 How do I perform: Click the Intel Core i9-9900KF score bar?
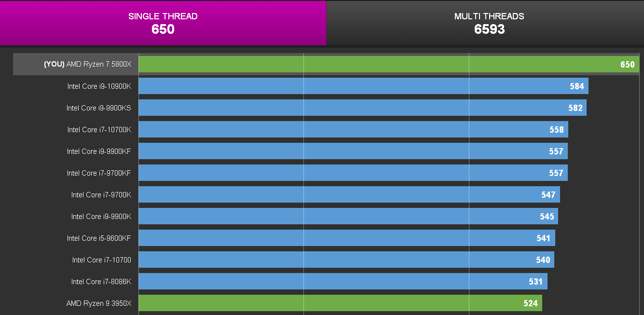(x=353, y=151)
